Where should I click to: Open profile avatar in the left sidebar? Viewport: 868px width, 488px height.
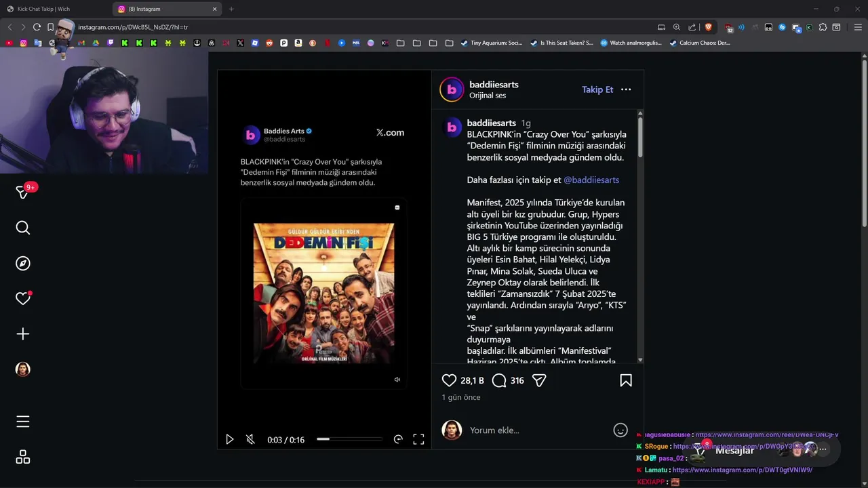point(23,369)
